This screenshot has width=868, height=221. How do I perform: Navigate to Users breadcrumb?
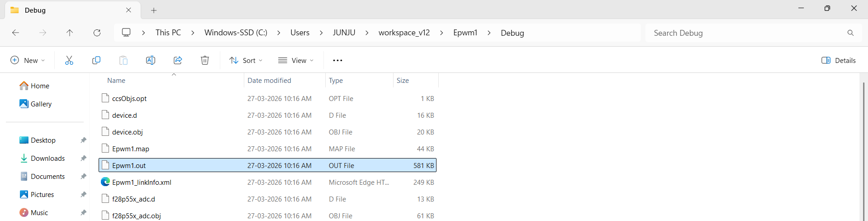[x=300, y=33]
